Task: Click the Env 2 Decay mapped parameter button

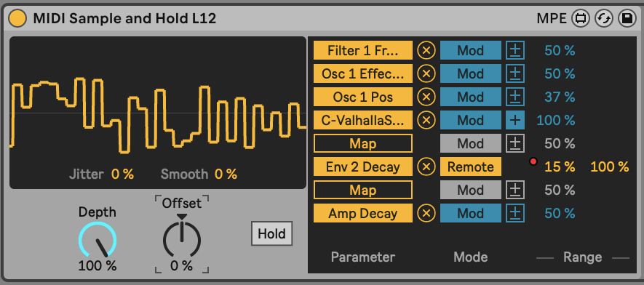Action: point(363,167)
